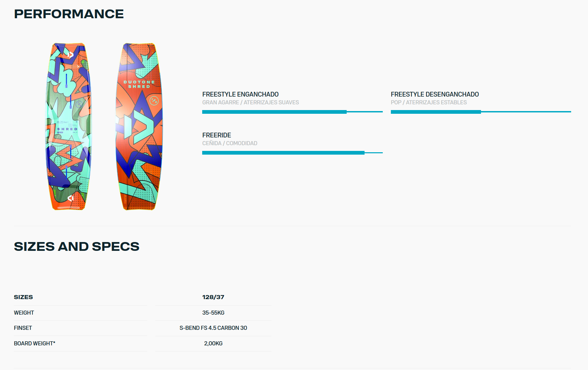Click the SHRED text on the mint board
Image resolution: width=588 pixels, height=370 pixels.
pos(67,129)
